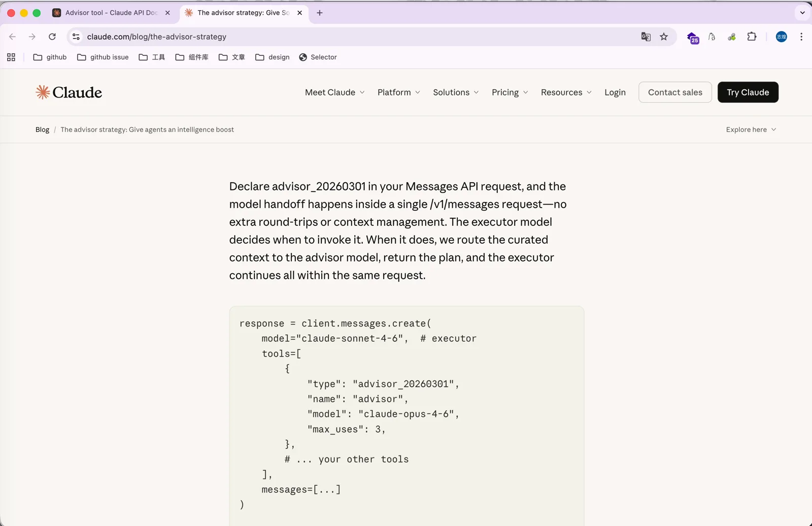Go to Blog via breadcrumb
The width and height of the screenshot is (812, 526).
tap(42, 130)
